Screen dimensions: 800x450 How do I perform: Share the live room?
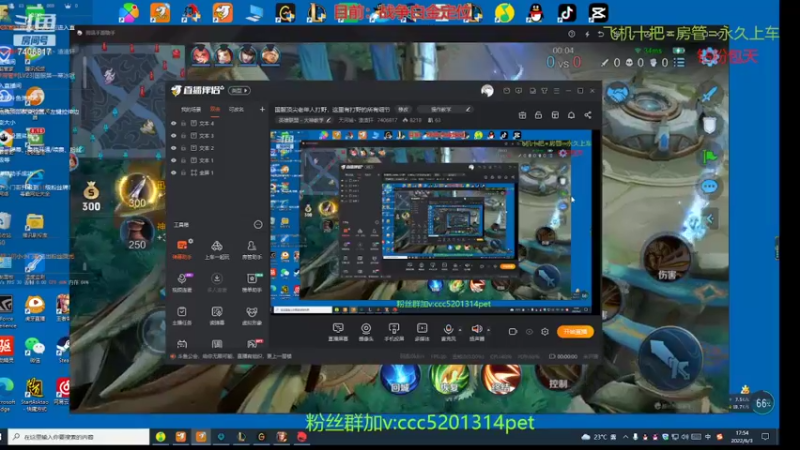(x=588, y=115)
